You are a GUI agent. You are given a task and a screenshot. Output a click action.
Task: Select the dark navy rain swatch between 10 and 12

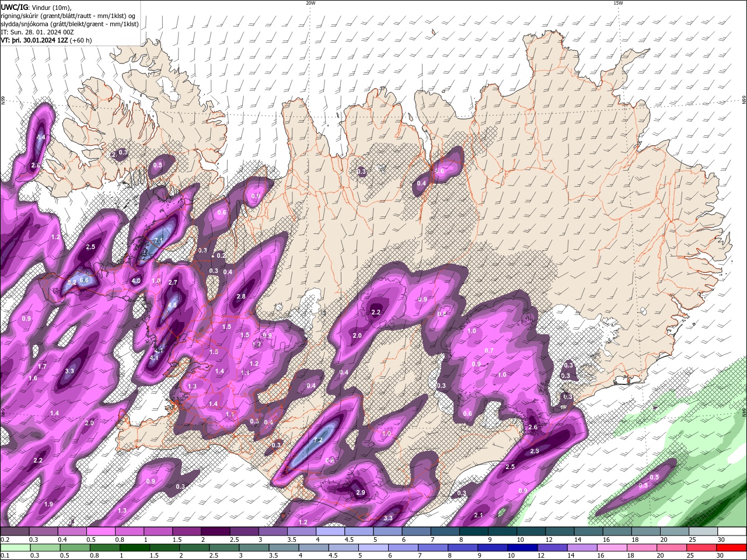coord(522,548)
